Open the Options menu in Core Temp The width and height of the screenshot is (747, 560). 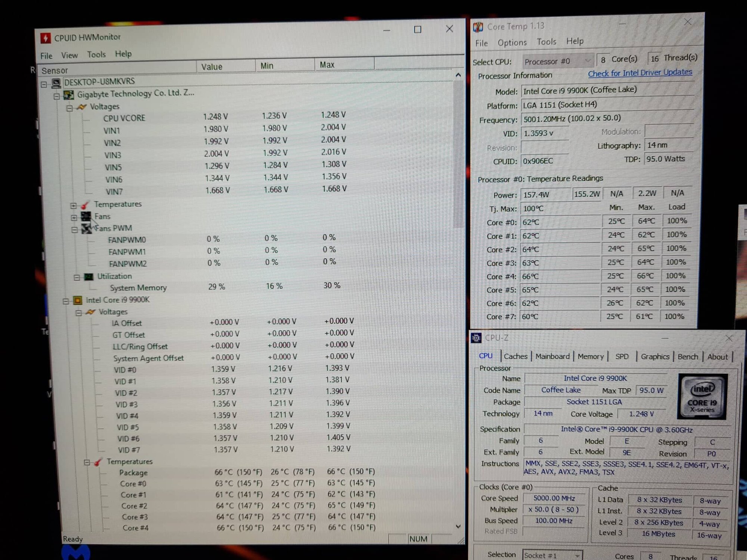click(512, 43)
